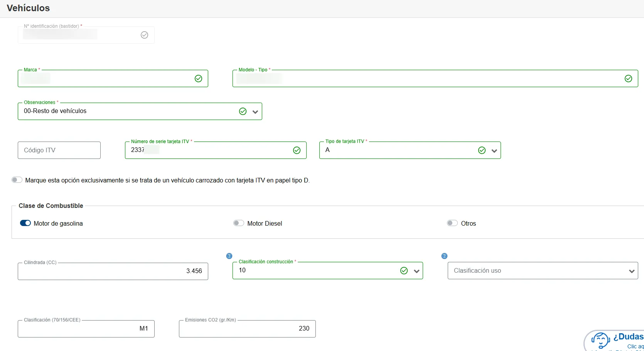
Task: Click the Cilindrada (CC) input field
Action: pyautogui.click(x=113, y=271)
